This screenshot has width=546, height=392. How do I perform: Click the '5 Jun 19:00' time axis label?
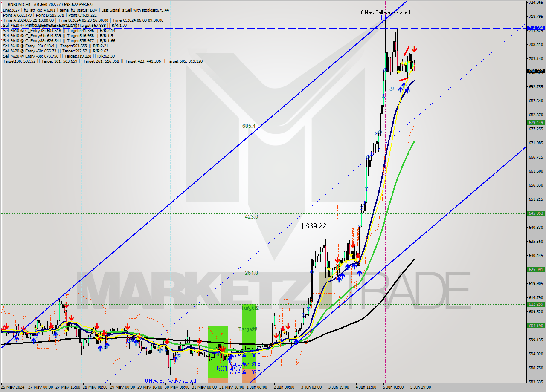click(x=421, y=387)
